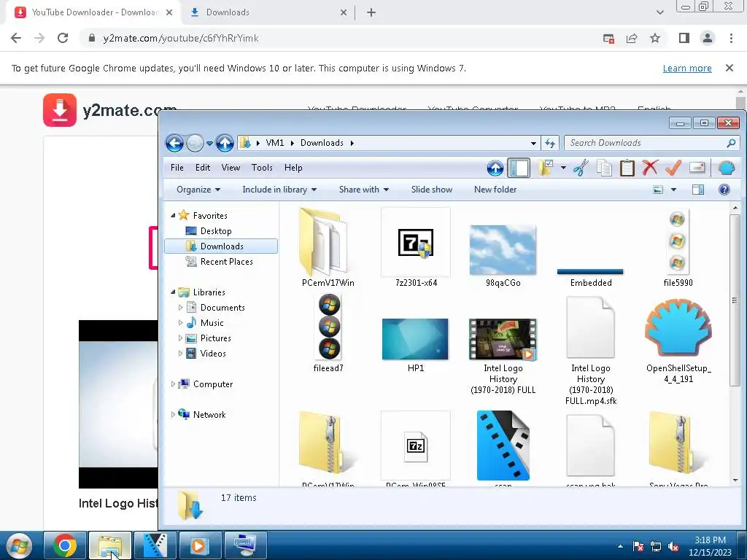
Task: Collapse the Favorites group
Action: click(173, 216)
